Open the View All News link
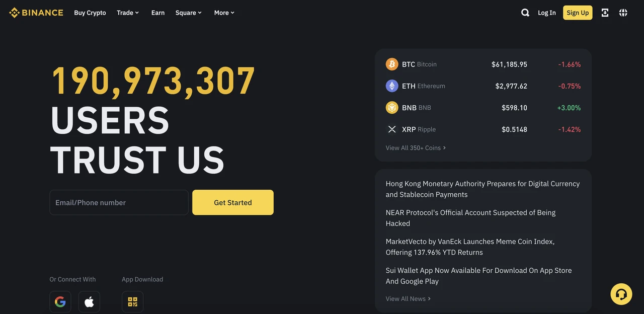The height and width of the screenshot is (314, 644). tap(408, 299)
